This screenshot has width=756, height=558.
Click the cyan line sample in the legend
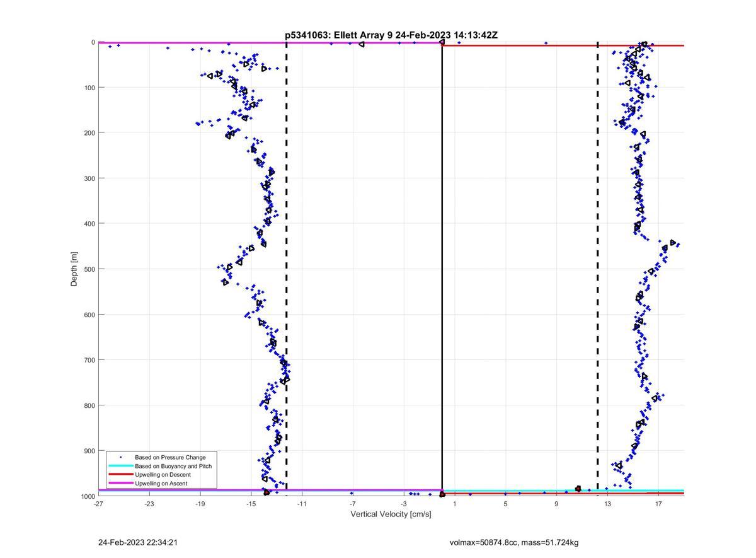(x=120, y=466)
